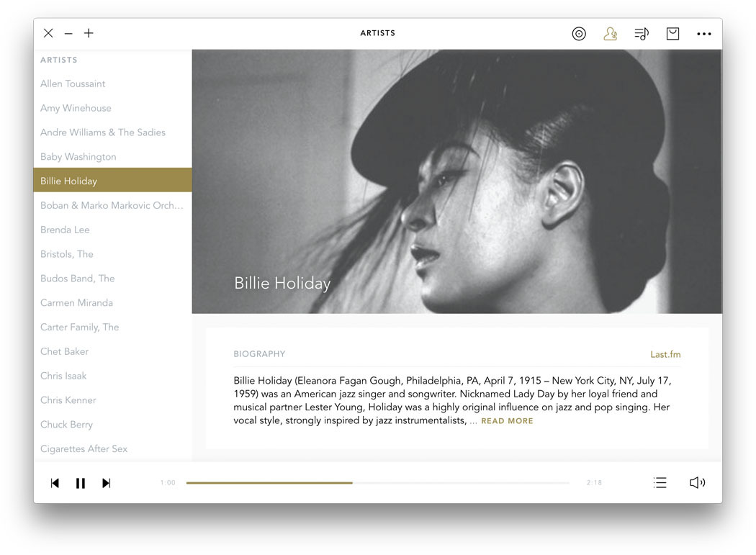Screen dimensions: 756x555
Task: Show the play queue list
Action: pyautogui.click(x=660, y=483)
